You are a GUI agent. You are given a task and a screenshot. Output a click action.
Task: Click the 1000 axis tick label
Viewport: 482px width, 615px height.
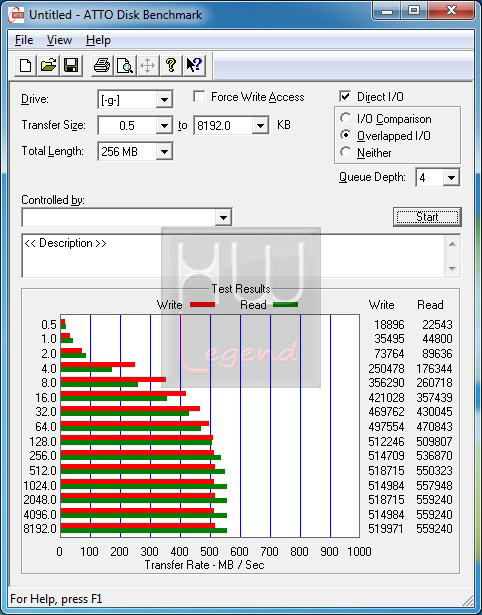coord(359,551)
